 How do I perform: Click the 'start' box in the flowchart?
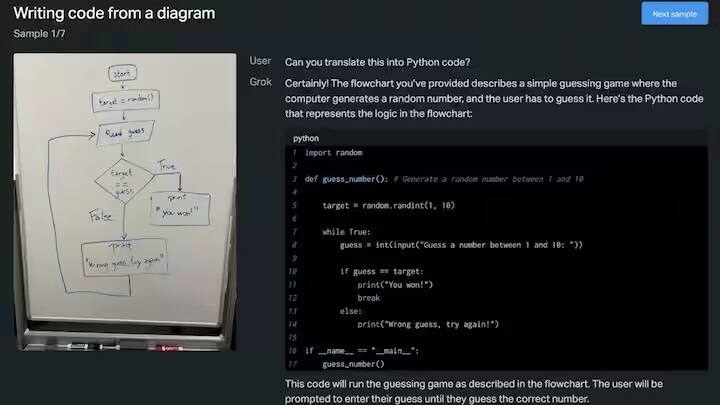[x=123, y=74]
